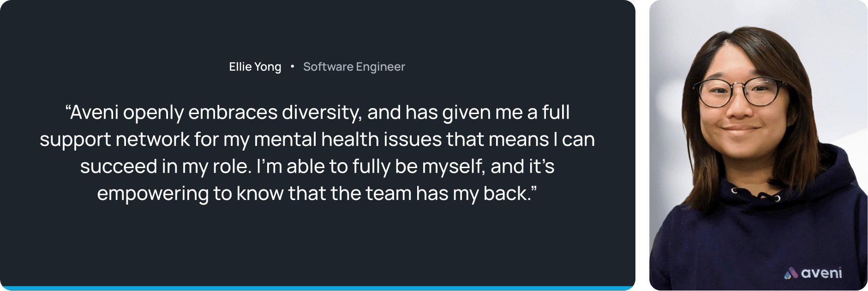Click the empty dark area below the quote

317,245
